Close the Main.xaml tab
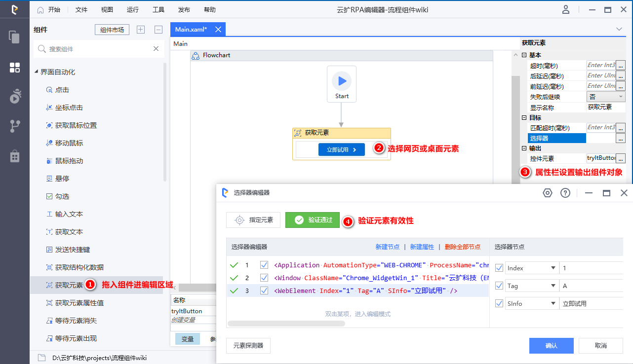The width and height of the screenshot is (633, 364). click(x=217, y=30)
